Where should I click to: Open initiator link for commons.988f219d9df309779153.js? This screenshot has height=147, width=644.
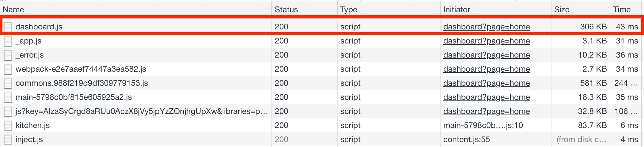click(x=487, y=83)
